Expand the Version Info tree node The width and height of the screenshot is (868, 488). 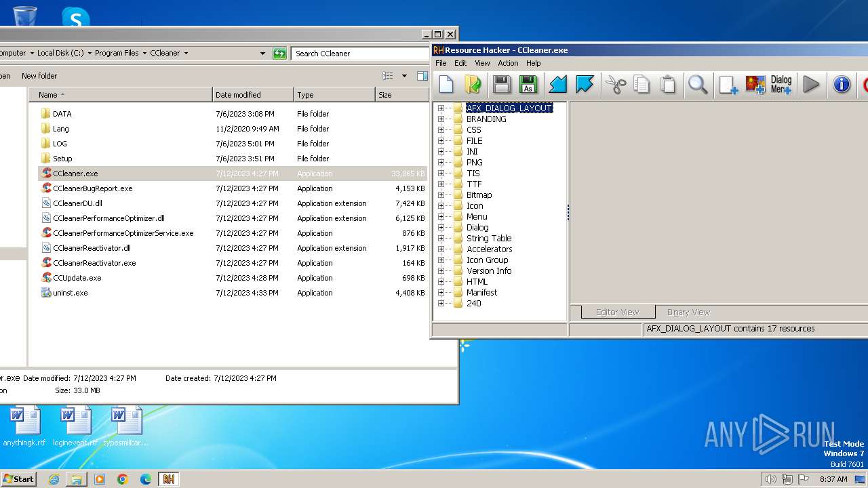(x=441, y=270)
